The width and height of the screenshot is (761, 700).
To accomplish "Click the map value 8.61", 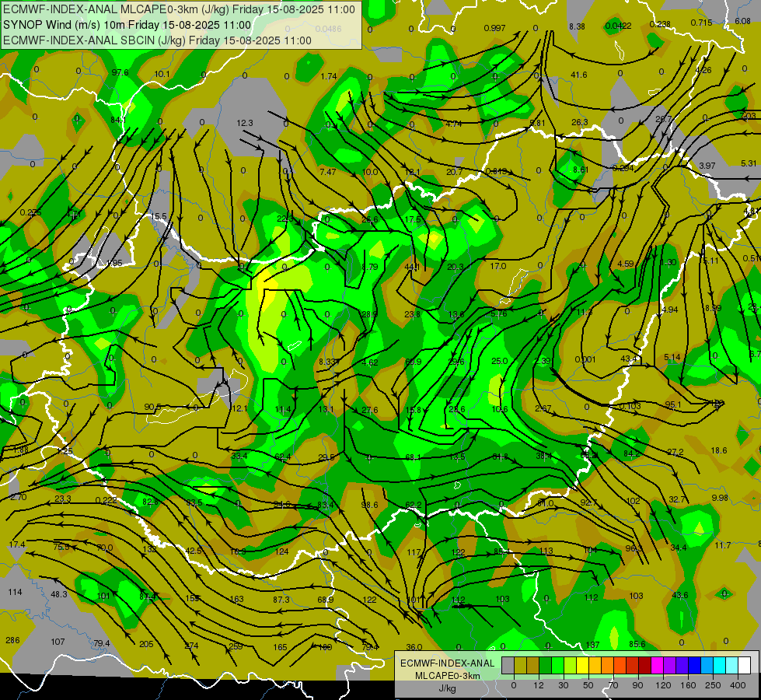I will coord(581,170).
